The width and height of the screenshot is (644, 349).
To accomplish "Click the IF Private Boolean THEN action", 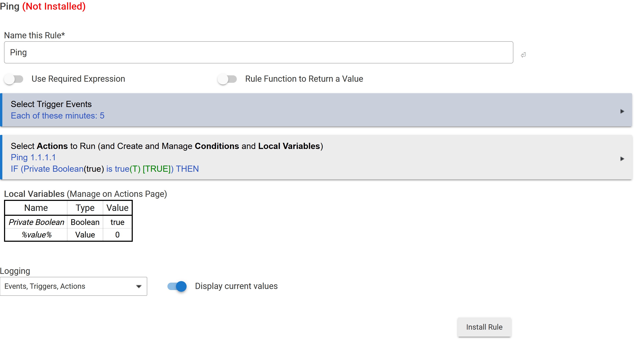I will coord(105,169).
